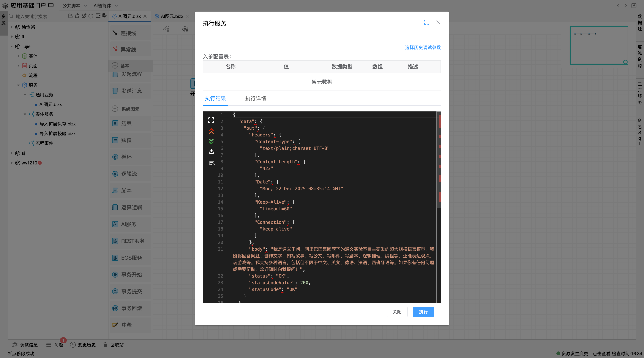Jump to top using the red double-chevron icon
Screen dimensions: 644x358
tap(211, 131)
